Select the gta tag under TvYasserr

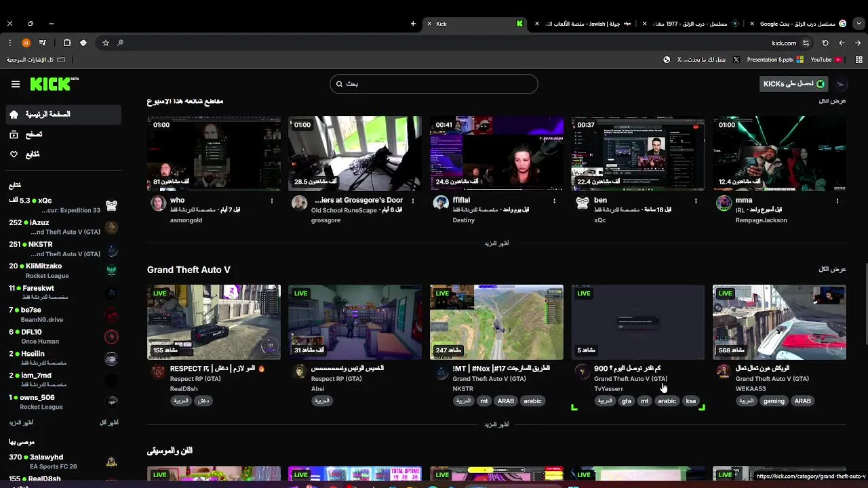pyautogui.click(x=627, y=401)
